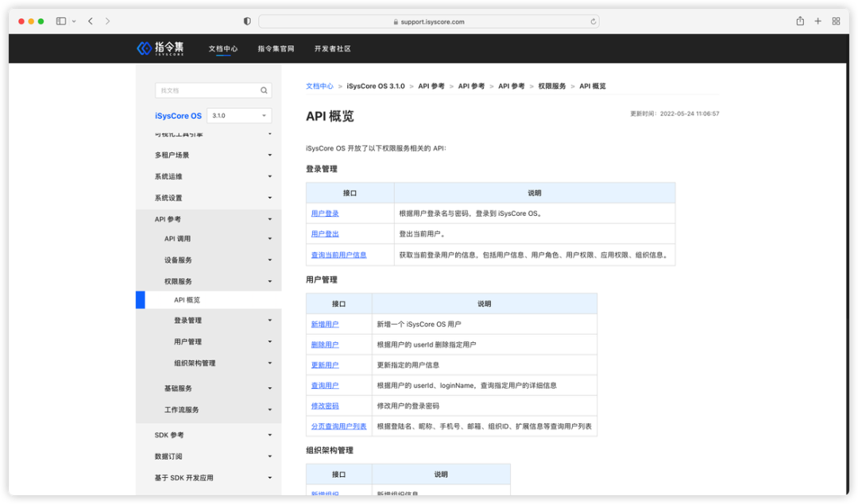Go back to previous page

[91, 21]
